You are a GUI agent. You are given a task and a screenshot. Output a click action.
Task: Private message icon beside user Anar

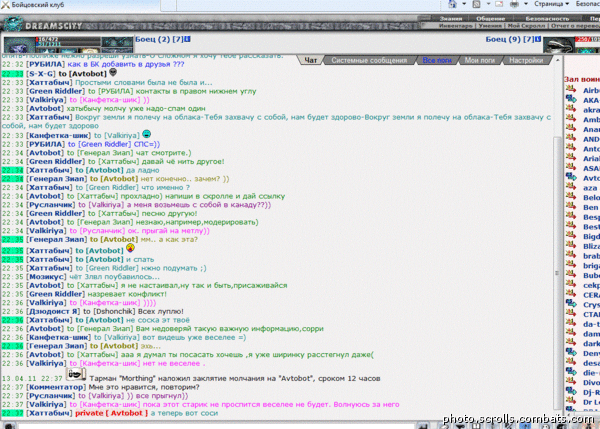(x=571, y=128)
